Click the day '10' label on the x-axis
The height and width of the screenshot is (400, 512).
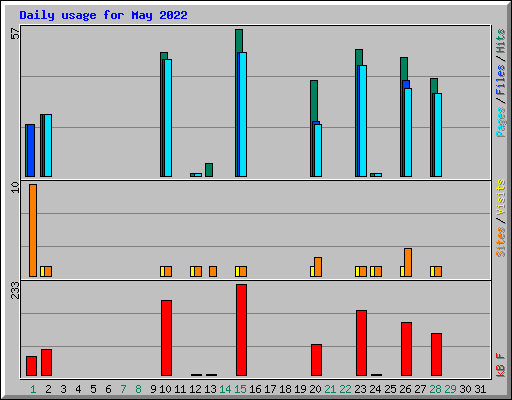165,389
